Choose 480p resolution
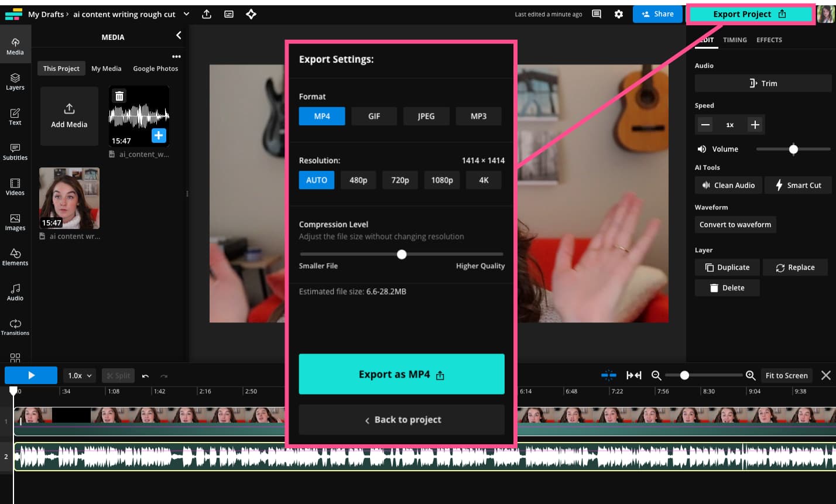This screenshot has width=836, height=504. click(x=358, y=180)
